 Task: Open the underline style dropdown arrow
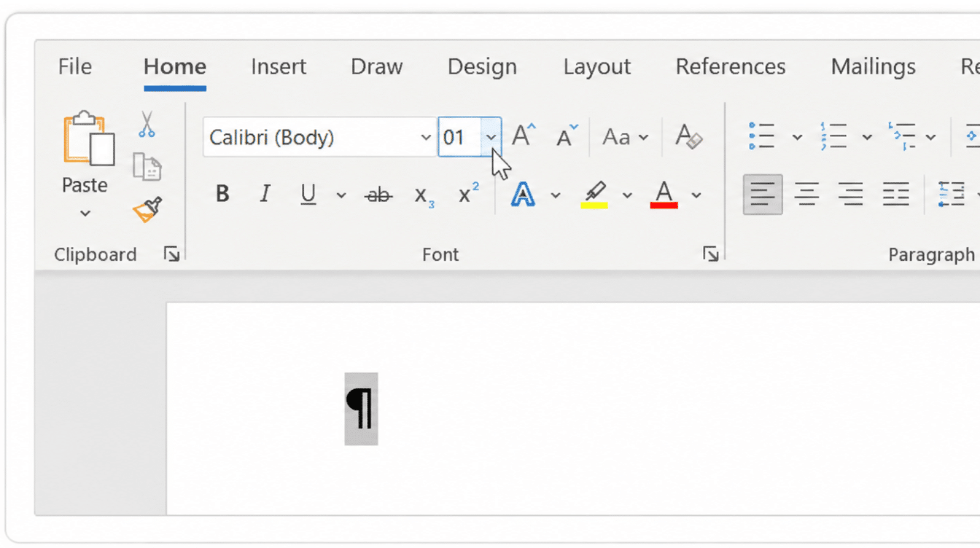point(341,195)
